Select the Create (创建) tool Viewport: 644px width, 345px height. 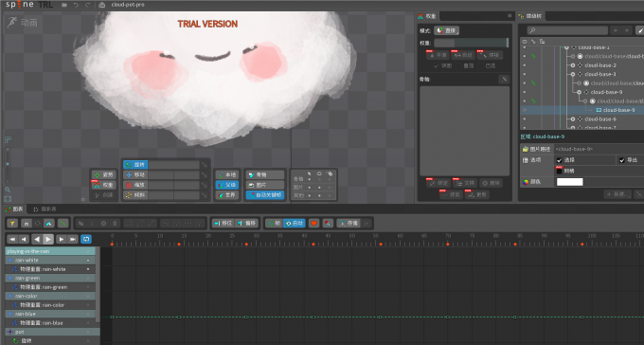click(103, 195)
